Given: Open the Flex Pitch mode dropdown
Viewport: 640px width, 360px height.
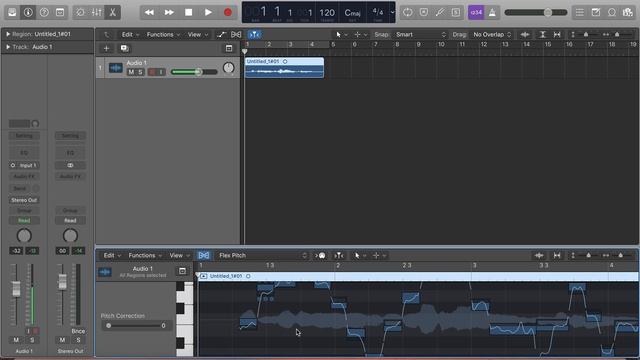Looking at the screenshot, I should [262, 256].
